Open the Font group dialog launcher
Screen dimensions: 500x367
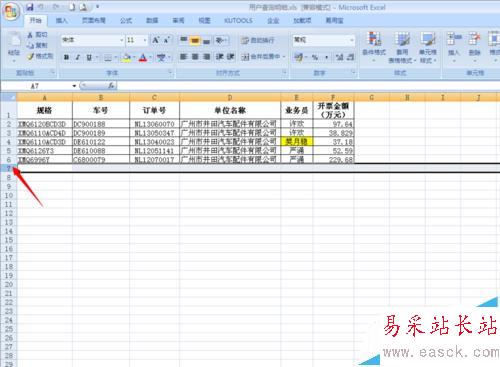click(170, 72)
